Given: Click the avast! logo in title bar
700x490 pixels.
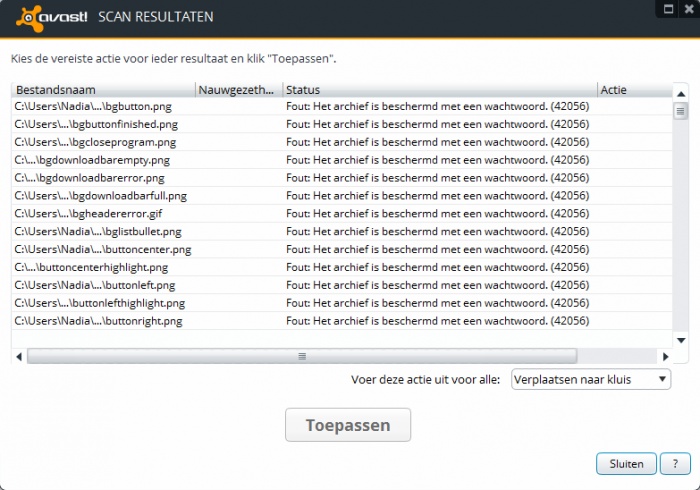Looking at the screenshot, I should (x=51, y=18).
